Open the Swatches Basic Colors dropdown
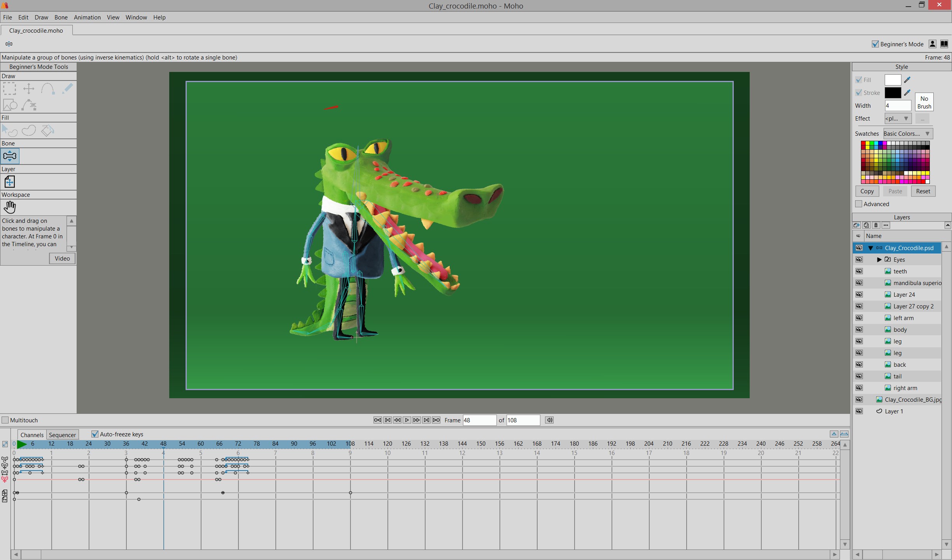This screenshot has height=560, width=952. (x=908, y=134)
